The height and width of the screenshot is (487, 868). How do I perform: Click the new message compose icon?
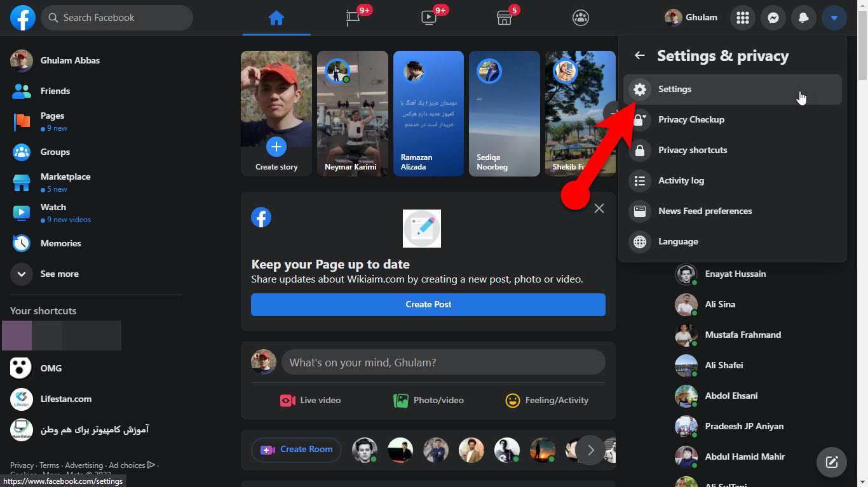click(831, 462)
